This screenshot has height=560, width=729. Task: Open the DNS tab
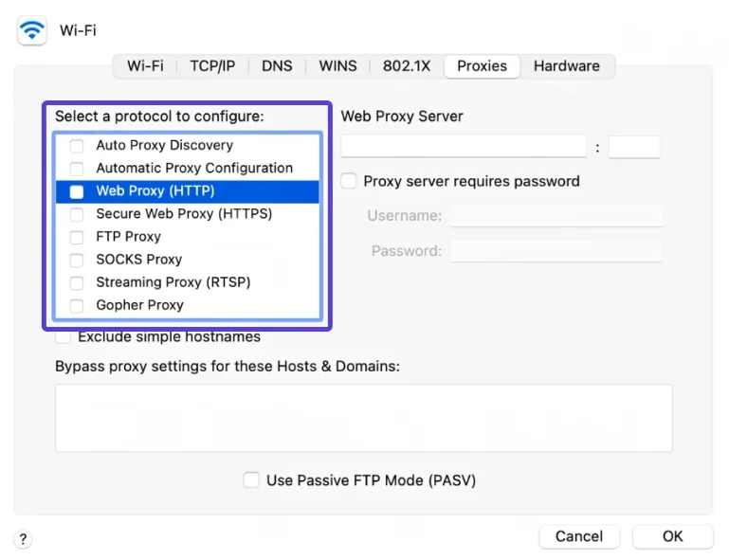(277, 66)
